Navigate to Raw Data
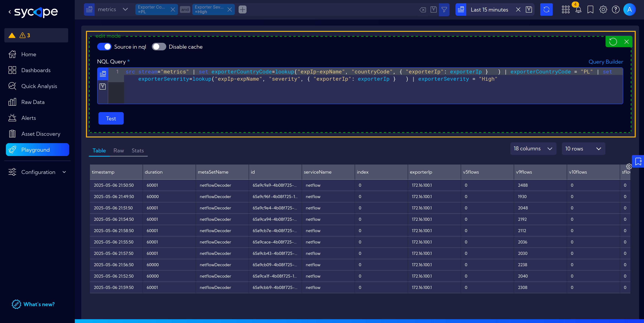Image resolution: width=644 pixels, height=323 pixels. click(33, 102)
